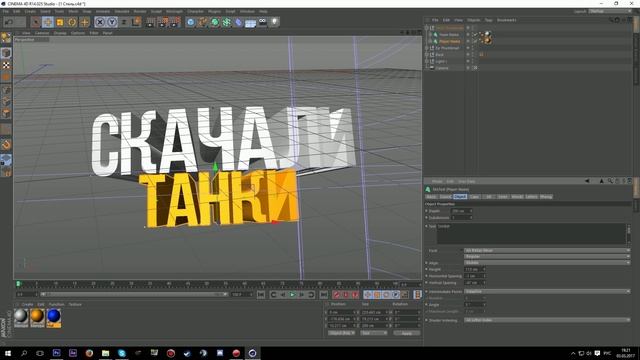The height and width of the screenshot is (360, 640).
Task: Open viewport Cameras menu
Action: pos(42,33)
